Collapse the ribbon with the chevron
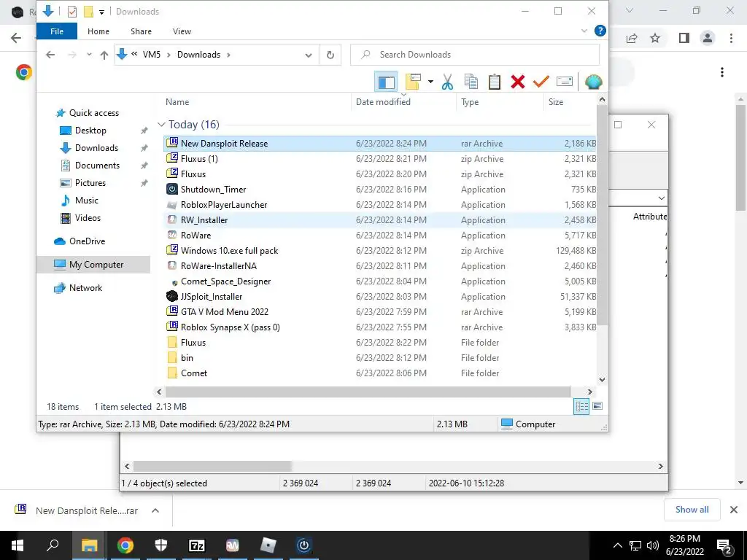 click(584, 31)
